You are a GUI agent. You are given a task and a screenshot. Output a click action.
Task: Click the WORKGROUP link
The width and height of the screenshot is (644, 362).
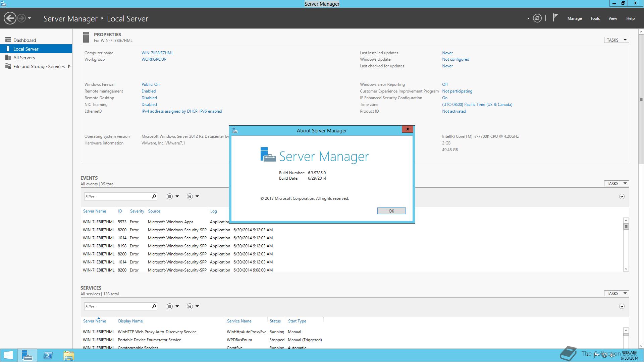click(154, 59)
